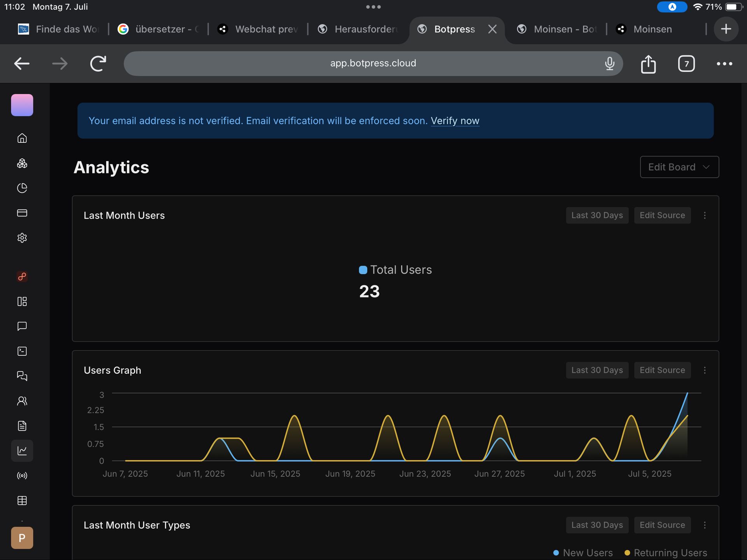Open Last 30 Days filter for Users Graph
Viewport: 747px width, 560px height.
pos(597,370)
